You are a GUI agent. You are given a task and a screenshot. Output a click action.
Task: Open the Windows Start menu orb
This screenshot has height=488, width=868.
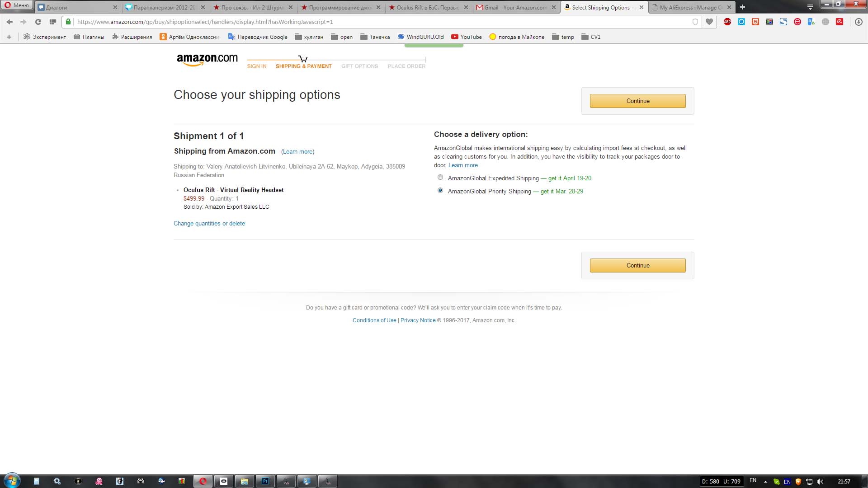(x=12, y=481)
